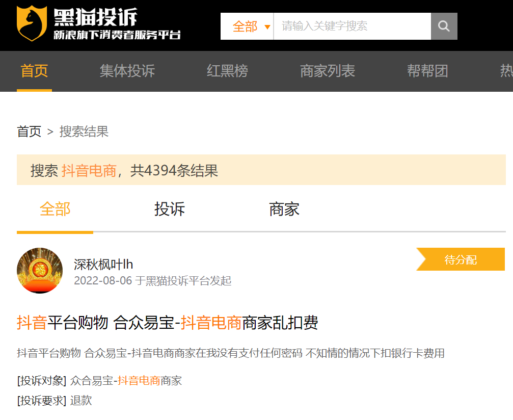513x420 pixels.
Task: Click the complaint summary about 扣银行卡费用
Action: (x=231, y=353)
